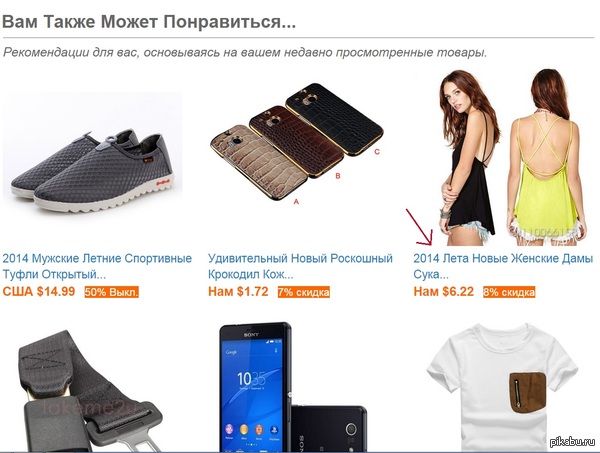This screenshot has height=453, width=600.
Task: Open the crocodile leather phone cases image
Action: tap(297, 141)
